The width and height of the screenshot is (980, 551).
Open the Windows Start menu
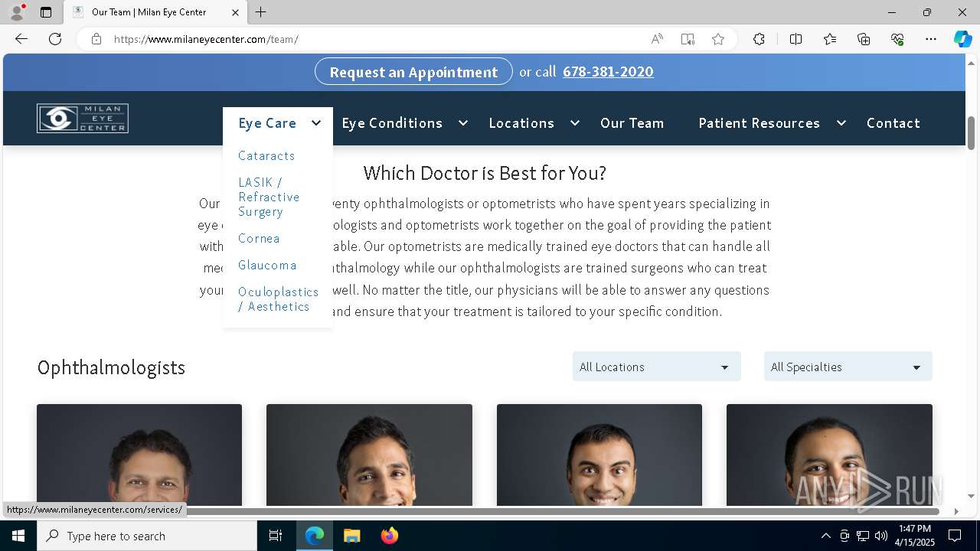coord(18,536)
